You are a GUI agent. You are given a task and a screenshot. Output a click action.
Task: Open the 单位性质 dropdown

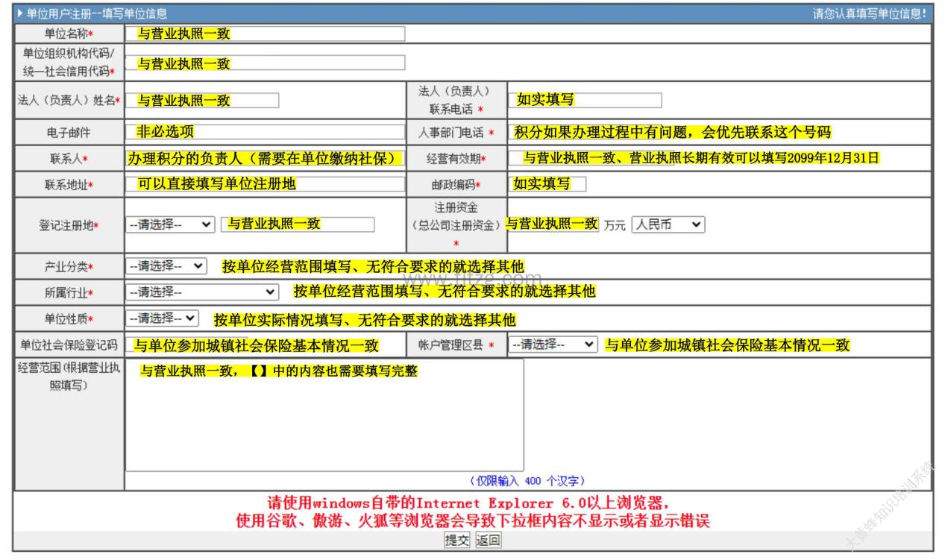click(163, 318)
